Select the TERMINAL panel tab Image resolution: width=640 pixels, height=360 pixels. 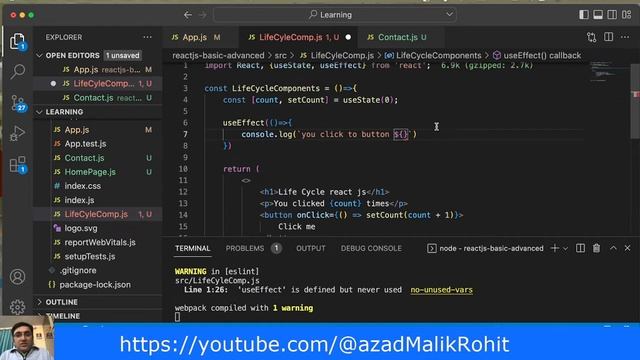coord(193,248)
